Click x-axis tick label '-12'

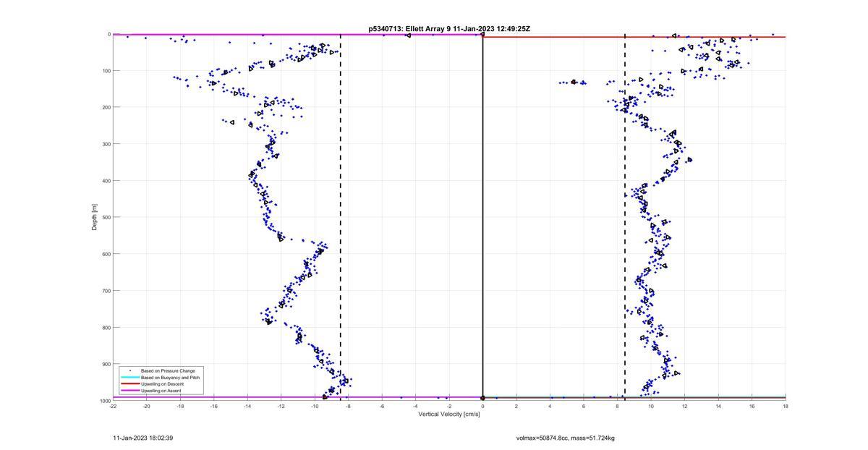[x=281, y=406]
